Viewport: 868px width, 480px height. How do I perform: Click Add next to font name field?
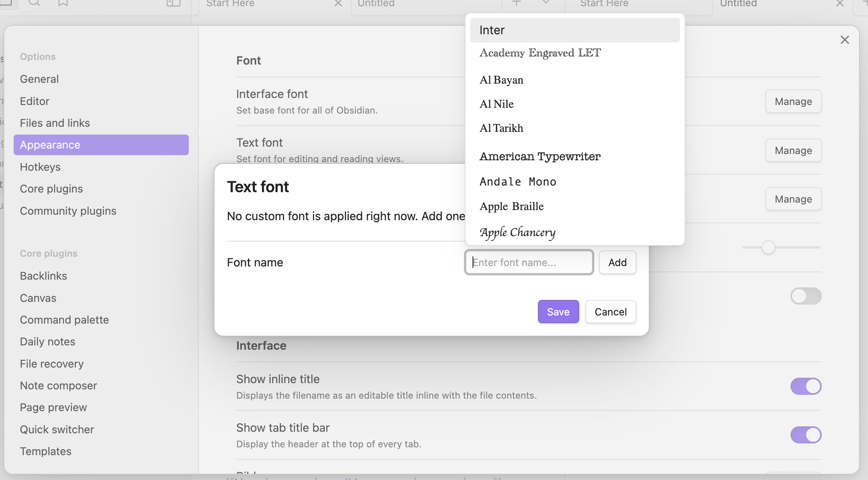click(617, 263)
